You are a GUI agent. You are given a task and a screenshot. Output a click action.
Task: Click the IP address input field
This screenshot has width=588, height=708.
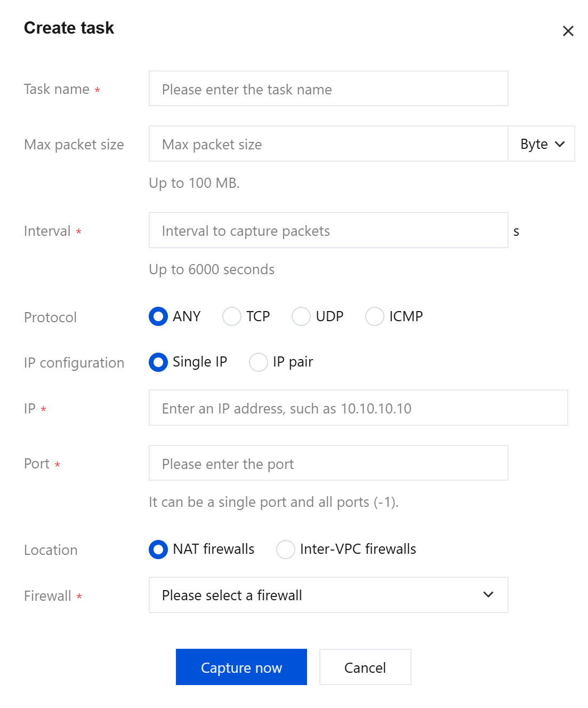click(x=358, y=408)
